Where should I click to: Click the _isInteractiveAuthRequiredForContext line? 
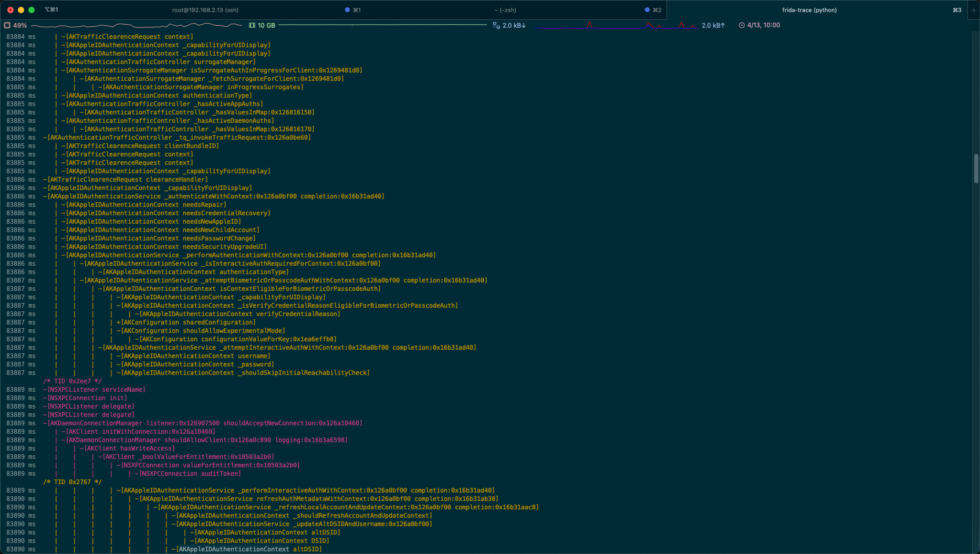230,264
